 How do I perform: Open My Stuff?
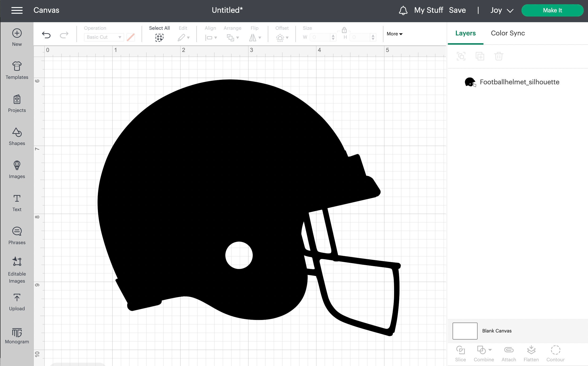click(x=428, y=10)
